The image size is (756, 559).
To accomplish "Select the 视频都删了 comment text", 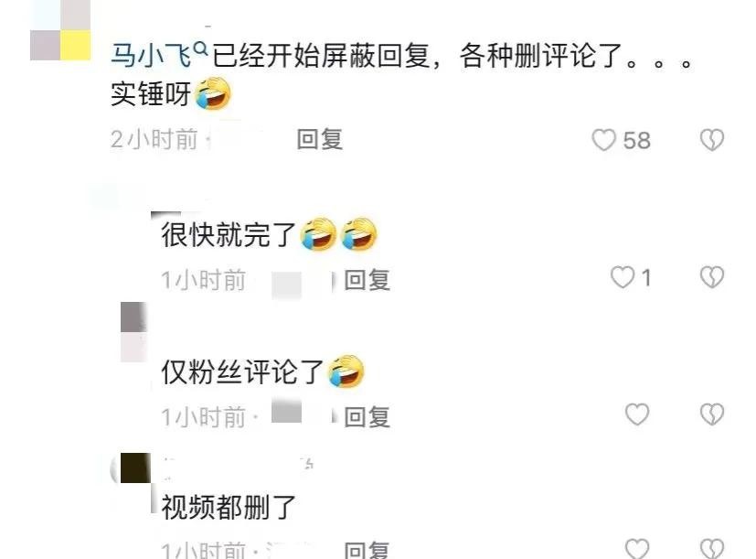I will (x=228, y=508).
